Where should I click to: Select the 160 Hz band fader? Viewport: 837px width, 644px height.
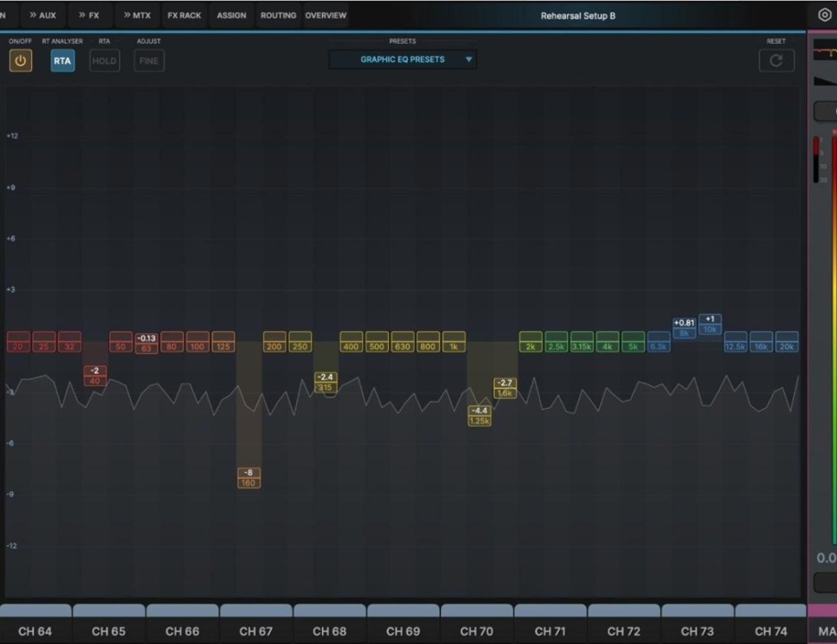click(249, 478)
